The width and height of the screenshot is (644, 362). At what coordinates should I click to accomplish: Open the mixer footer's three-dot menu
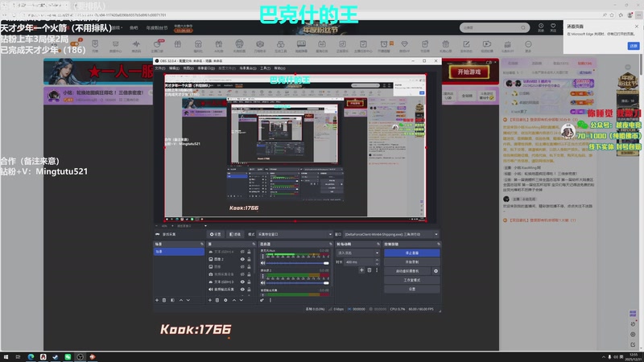270,300
